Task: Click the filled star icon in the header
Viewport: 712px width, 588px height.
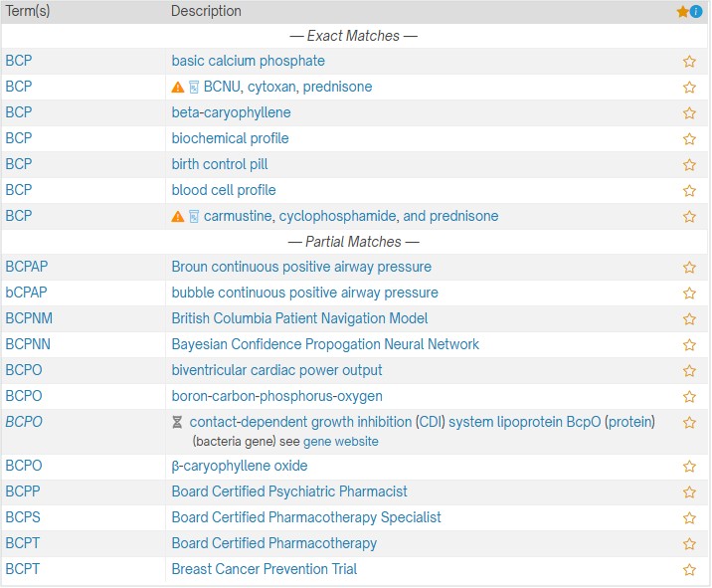Action: (x=682, y=12)
